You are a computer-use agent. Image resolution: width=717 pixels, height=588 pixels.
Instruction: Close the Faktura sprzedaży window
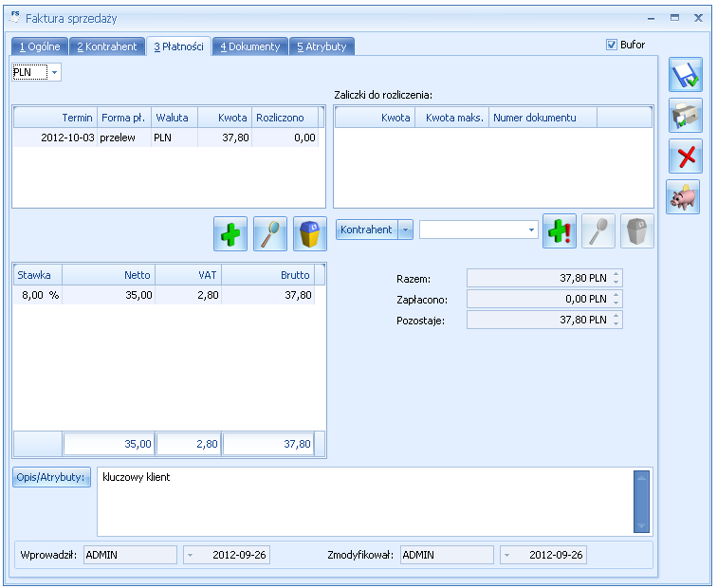[698, 18]
